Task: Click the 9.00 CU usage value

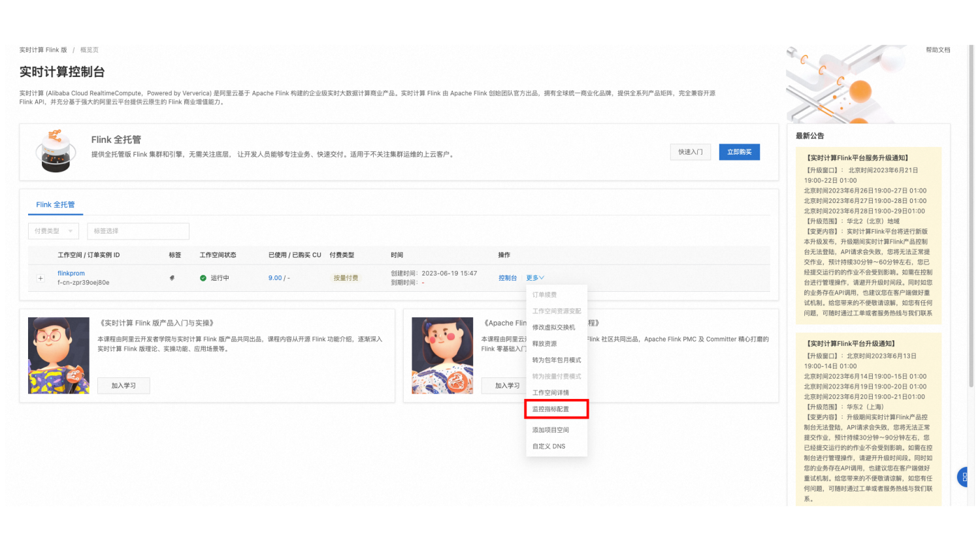Action: pos(275,278)
